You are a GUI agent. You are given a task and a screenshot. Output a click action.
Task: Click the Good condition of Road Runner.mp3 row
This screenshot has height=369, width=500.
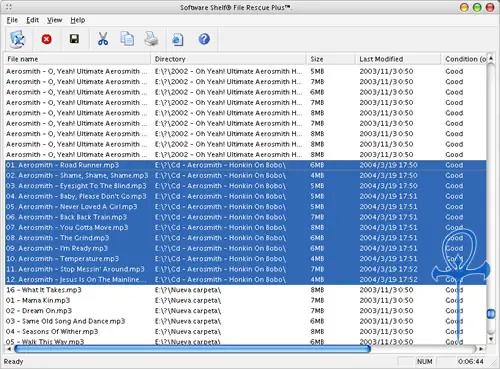[454, 165]
